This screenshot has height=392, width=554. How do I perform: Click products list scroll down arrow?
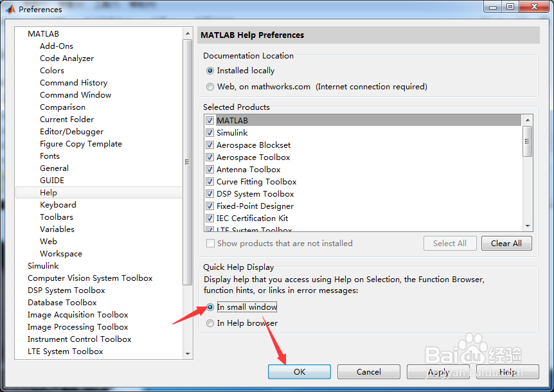[x=528, y=226]
